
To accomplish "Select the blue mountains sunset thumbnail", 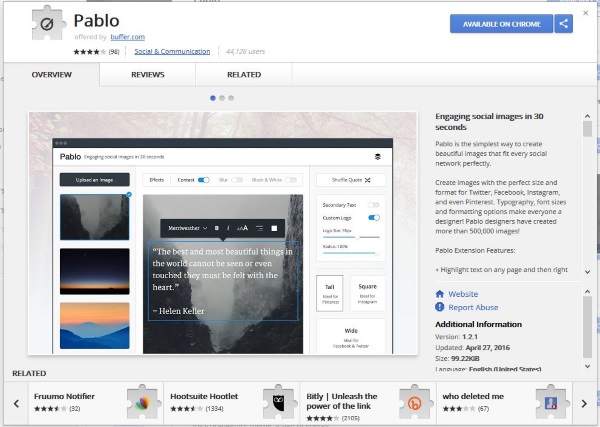I will point(95,326).
